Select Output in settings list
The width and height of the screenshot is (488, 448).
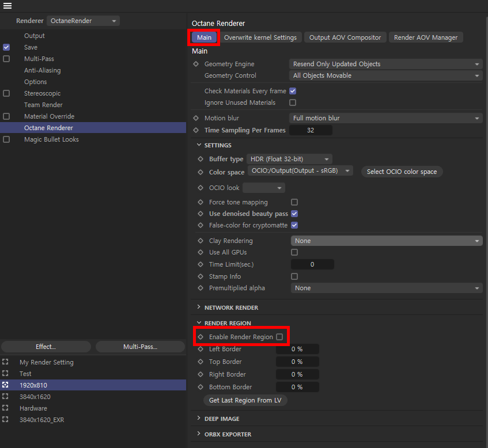(34, 36)
